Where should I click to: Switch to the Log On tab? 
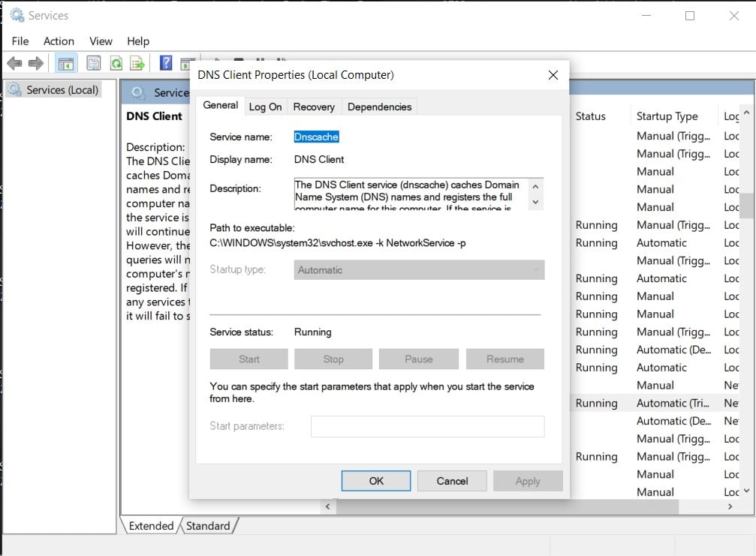click(x=265, y=107)
